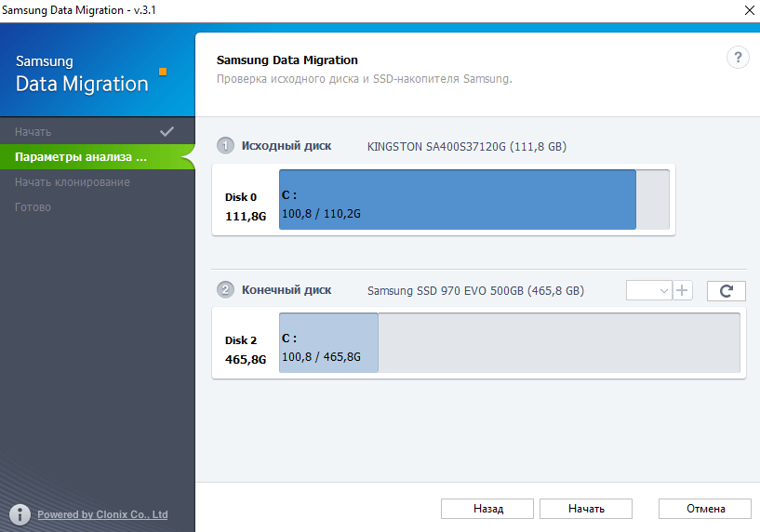Click the step 1 source disk number icon
Screen dimensions: 760x532
[x=225, y=146]
